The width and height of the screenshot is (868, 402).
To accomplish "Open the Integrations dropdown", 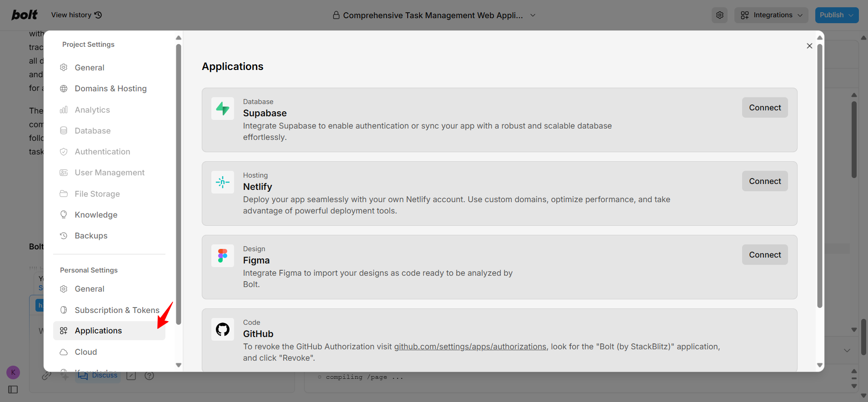I will pos(771,15).
